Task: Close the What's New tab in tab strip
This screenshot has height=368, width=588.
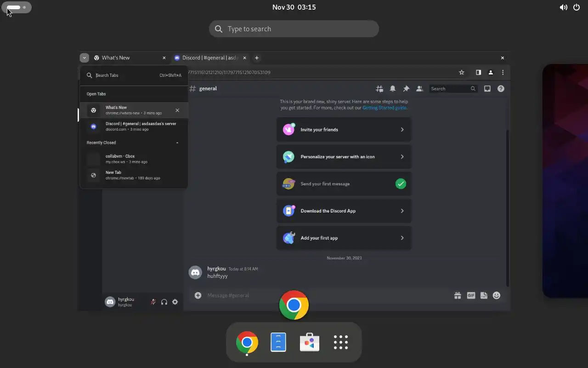Action: (164, 58)
